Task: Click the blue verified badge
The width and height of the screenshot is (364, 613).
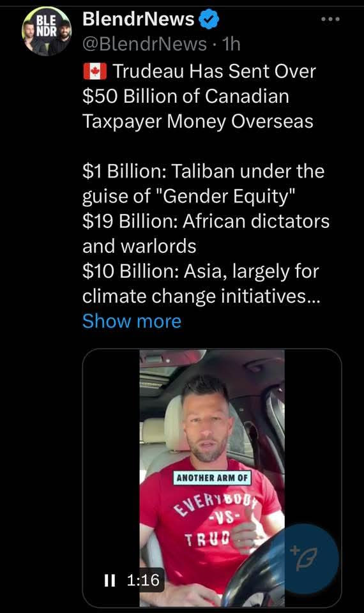Action: pyautogui.click(x=209, y=19)
